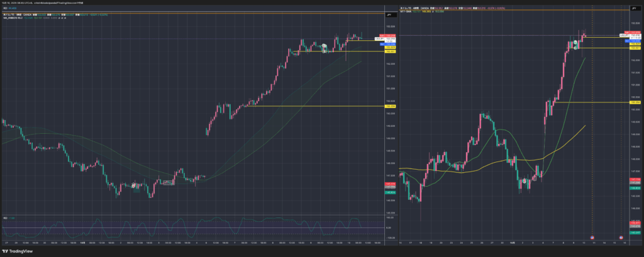Select the orange horizontal line atop left chart
The image size is (644, 257).
[189, 12]
